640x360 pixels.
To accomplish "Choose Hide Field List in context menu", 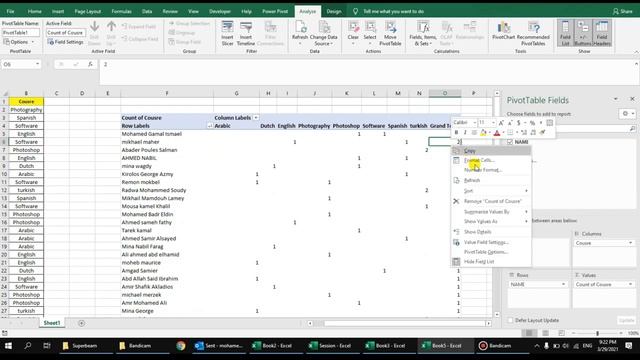I will 491,262.
